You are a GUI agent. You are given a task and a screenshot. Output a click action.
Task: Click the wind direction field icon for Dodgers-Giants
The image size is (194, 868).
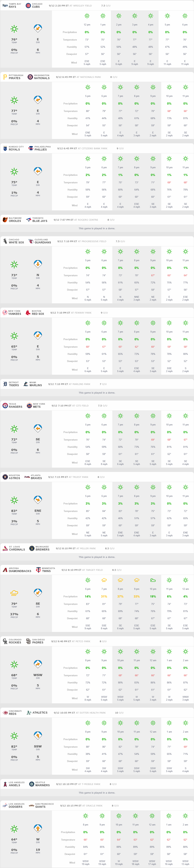pyautogui.click(x=38, y=829)
